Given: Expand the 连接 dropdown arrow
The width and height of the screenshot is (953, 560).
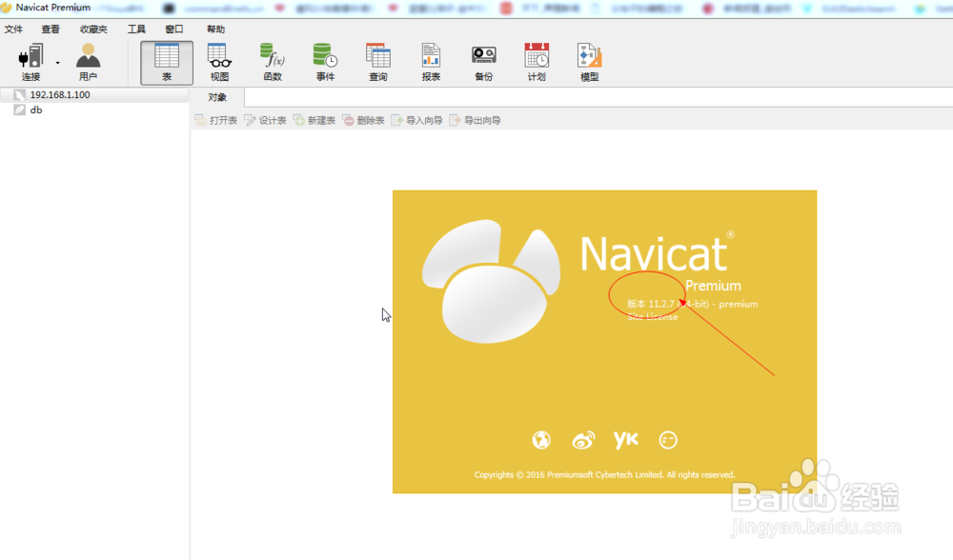Looking at the screenshot, I should 58,63.
